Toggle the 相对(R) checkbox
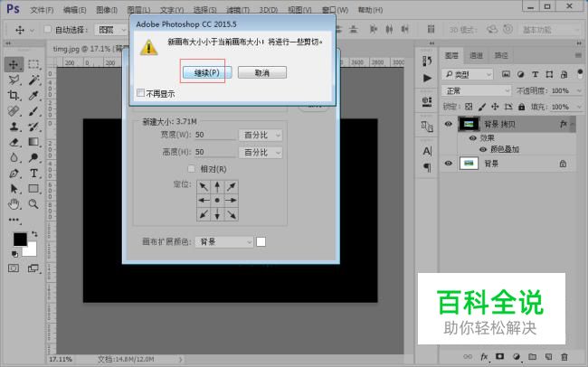This screenshot has width=588, height=367. click(x=191, y=169)
